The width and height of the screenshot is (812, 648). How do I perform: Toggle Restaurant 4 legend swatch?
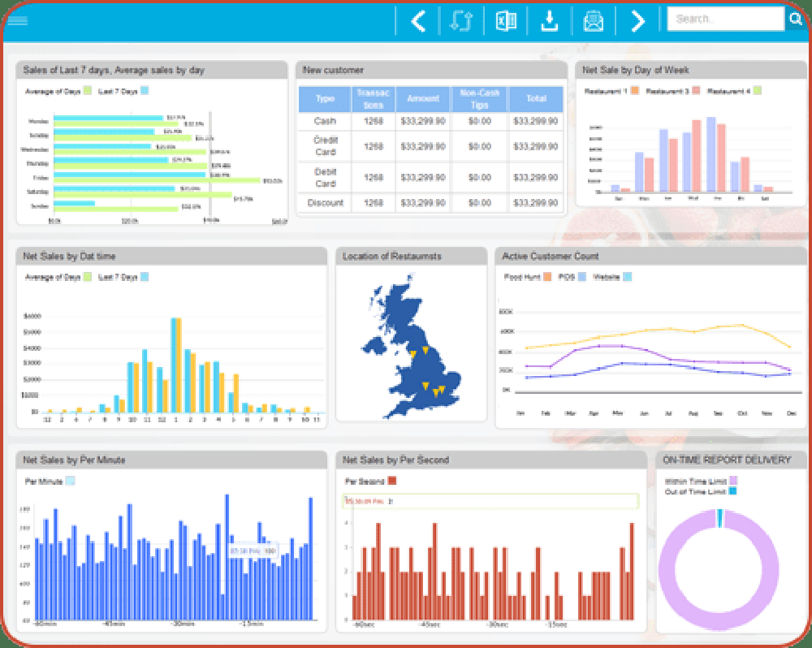[757, 91]
